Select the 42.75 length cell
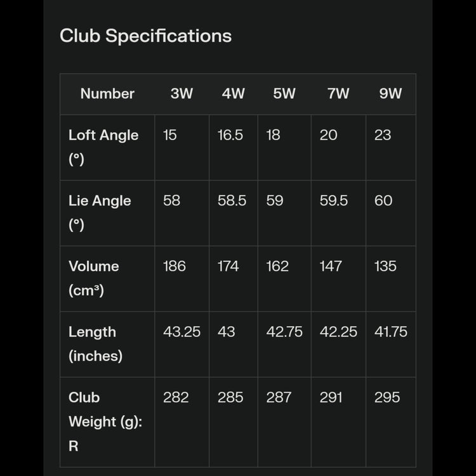The width and height of the screenshot is (476, 476). coord(284,331)
